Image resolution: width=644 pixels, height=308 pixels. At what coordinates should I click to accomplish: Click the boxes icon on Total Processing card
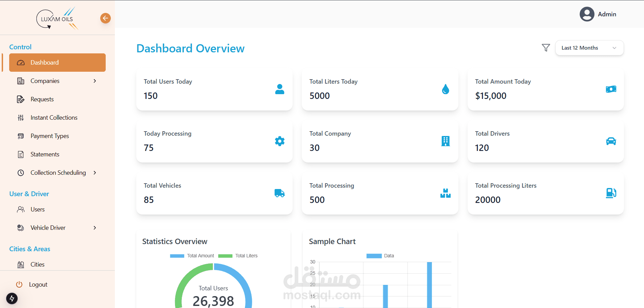coord(446,193)
